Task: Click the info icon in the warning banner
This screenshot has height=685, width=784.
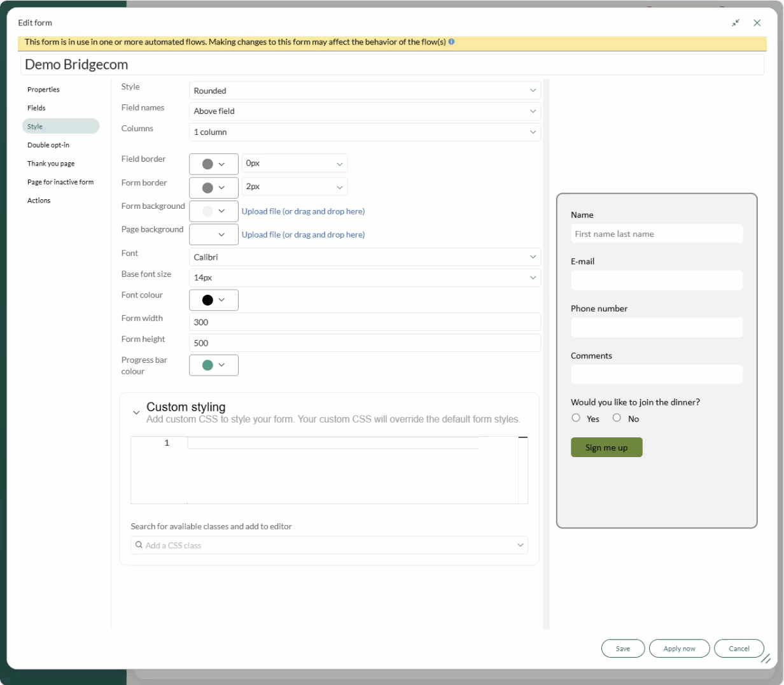Action: click(x=451, y=42)
